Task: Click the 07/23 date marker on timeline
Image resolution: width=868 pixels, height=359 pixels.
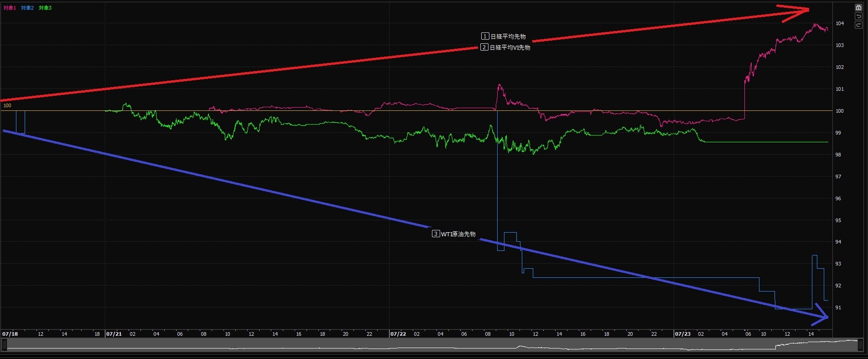Action: click(682, 334)
